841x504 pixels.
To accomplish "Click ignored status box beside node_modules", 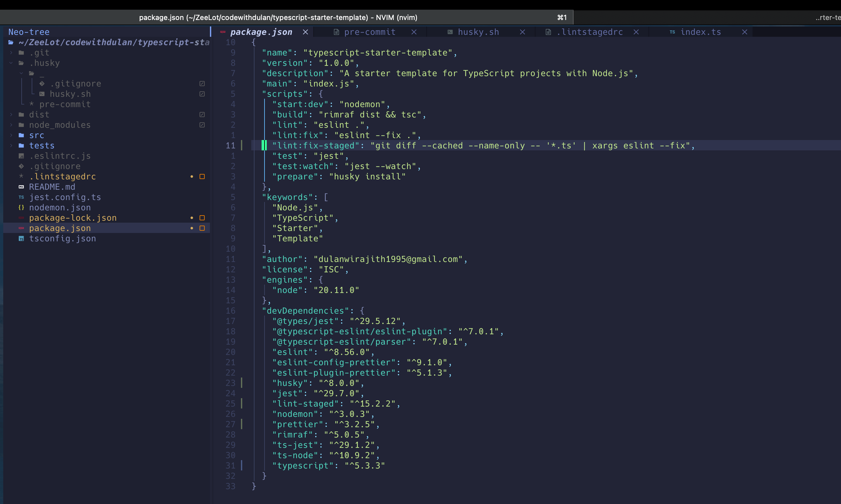I will point(202,125).
